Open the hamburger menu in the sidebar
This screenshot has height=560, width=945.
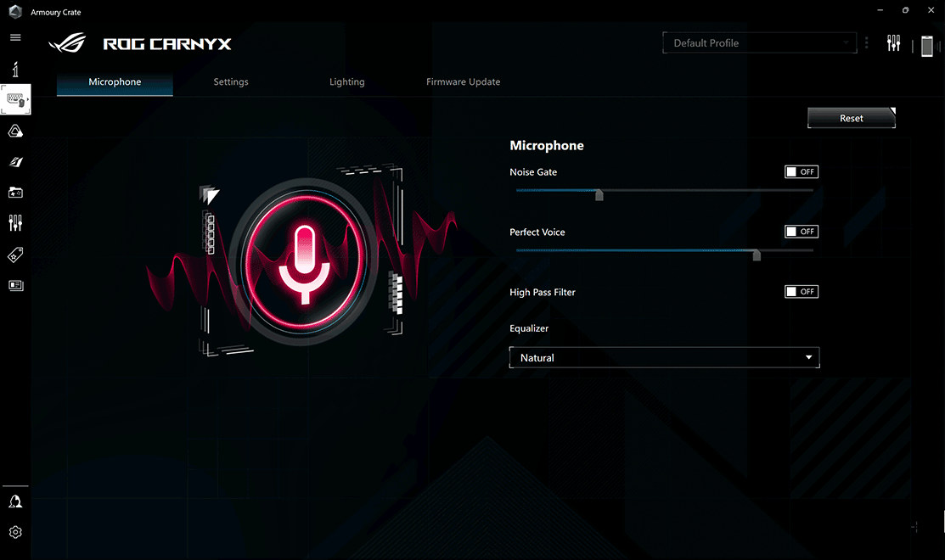15,38
